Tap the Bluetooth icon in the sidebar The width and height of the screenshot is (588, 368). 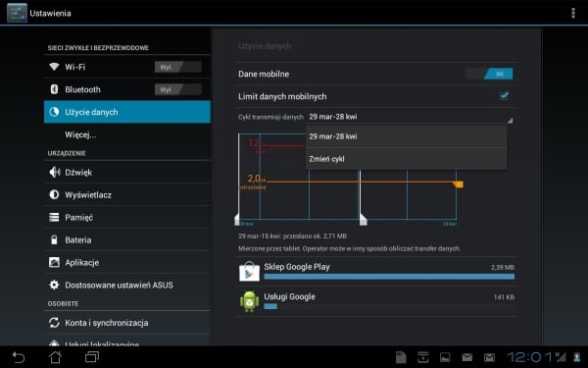tap(54, 89)
